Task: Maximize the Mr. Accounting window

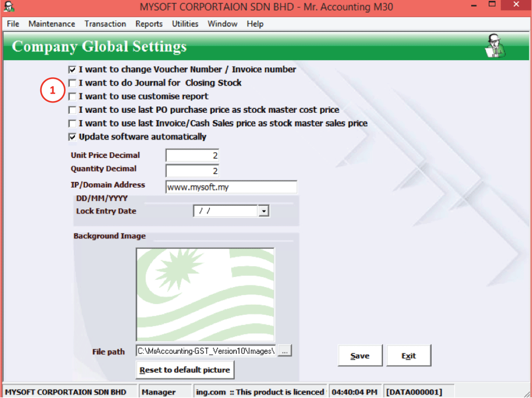Action: pos(492,4)
